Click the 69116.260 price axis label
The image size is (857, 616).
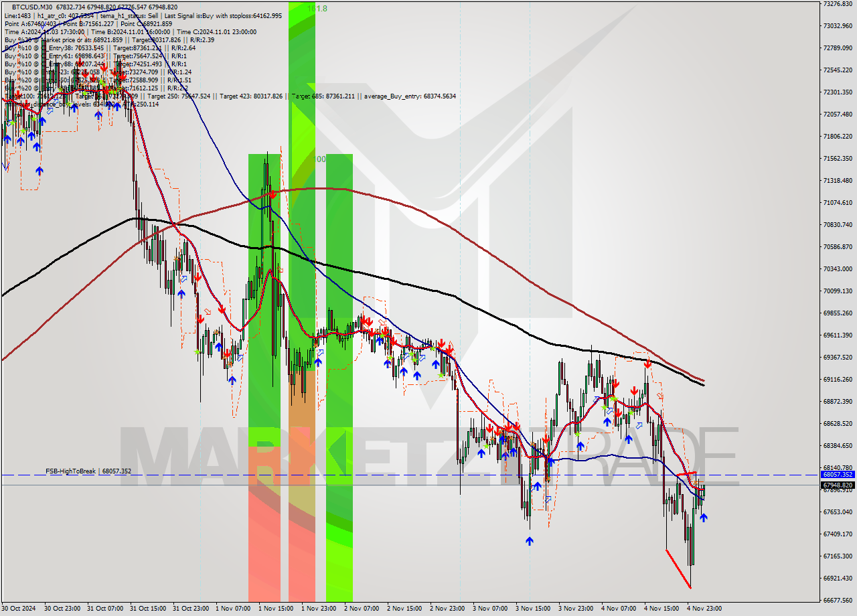click(x=838, y=380)
